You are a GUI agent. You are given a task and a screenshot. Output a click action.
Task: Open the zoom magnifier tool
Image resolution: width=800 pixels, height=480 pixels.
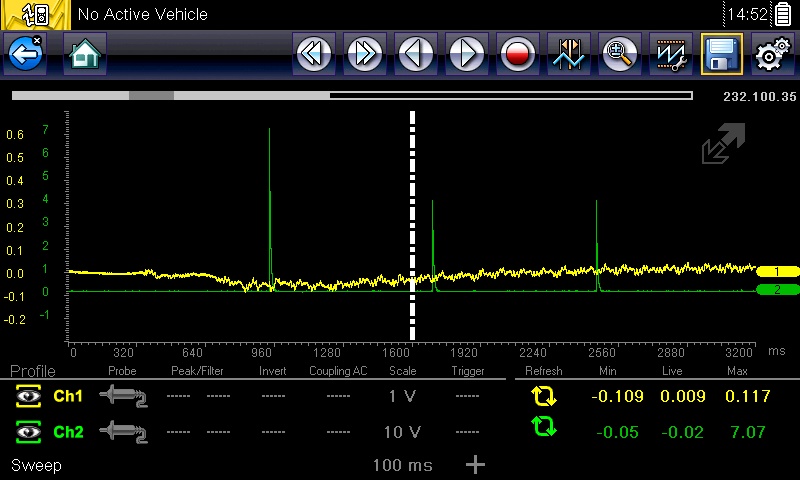(620, 53)
